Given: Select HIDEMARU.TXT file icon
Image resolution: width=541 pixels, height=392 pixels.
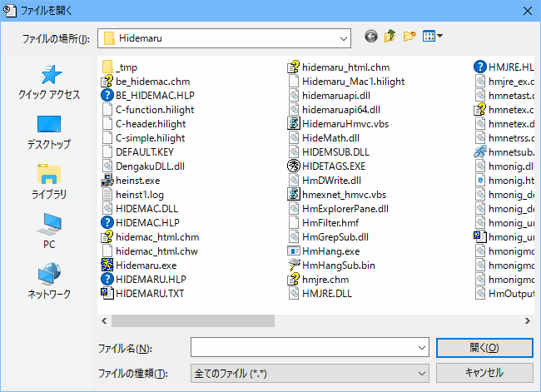Looking at the screenshot, I should click(x=107, y=293).
